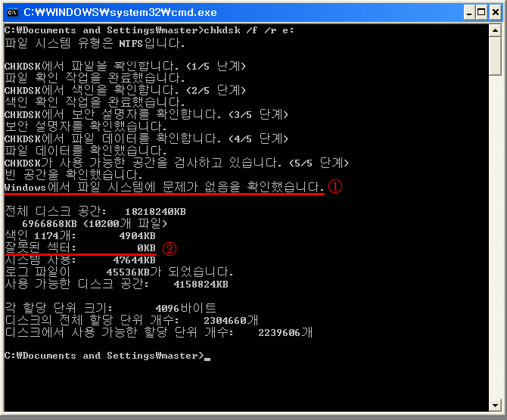Close the cmd.exe window
The image size is (507, 420).
click(496, 13)
